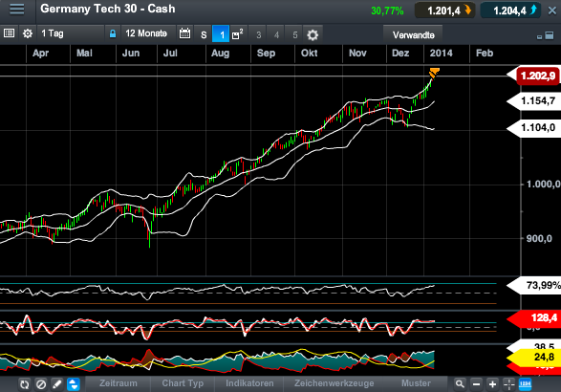The image size is (561, 392).
Task: Click the Germany Tech 30 - Cash title
Action: [x=108, y=9]
